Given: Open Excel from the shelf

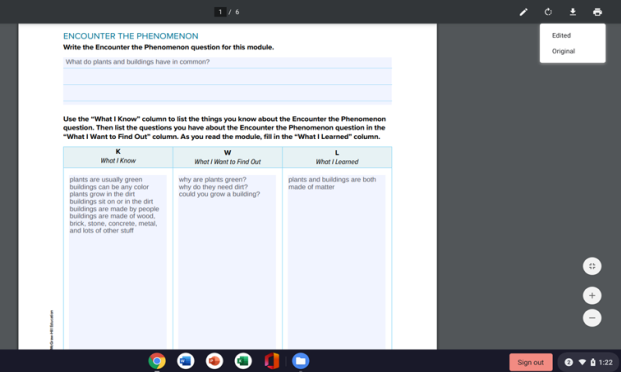Looking at the screenshot, I should [x=243, y=361].
